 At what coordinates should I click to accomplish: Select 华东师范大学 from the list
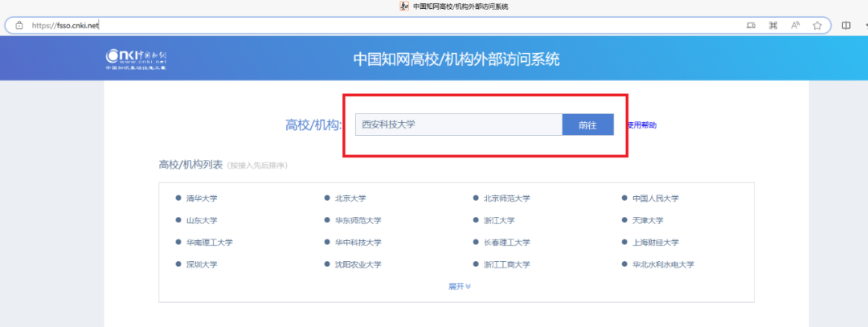358,220
